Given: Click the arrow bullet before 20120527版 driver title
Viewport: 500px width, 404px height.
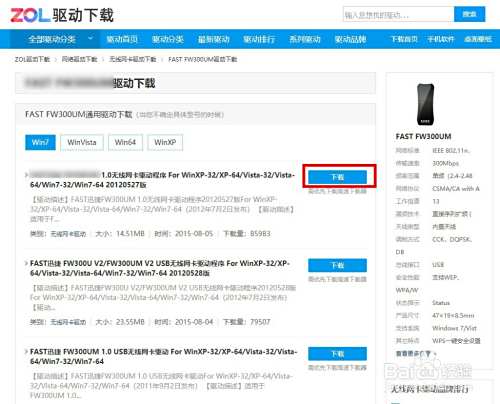Looking at the screenshot, I should pyautogui.click(x=26, y=175).
